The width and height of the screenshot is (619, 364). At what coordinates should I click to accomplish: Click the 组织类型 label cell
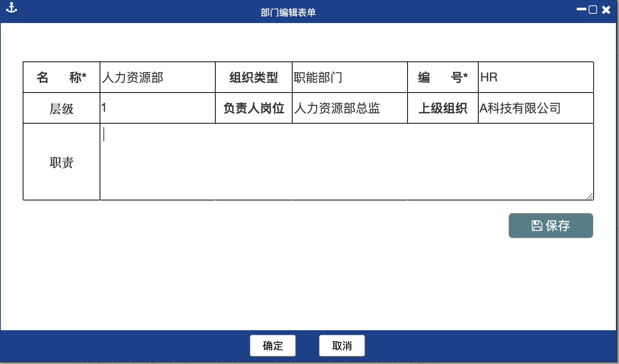pos(254,77)
